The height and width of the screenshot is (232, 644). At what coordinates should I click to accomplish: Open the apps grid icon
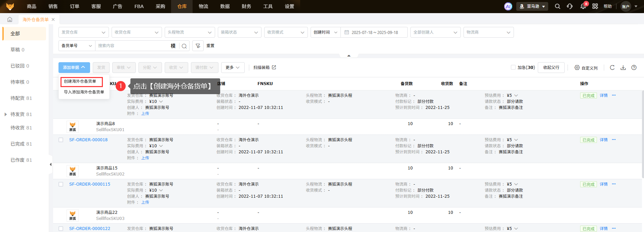tap(595, 6)
